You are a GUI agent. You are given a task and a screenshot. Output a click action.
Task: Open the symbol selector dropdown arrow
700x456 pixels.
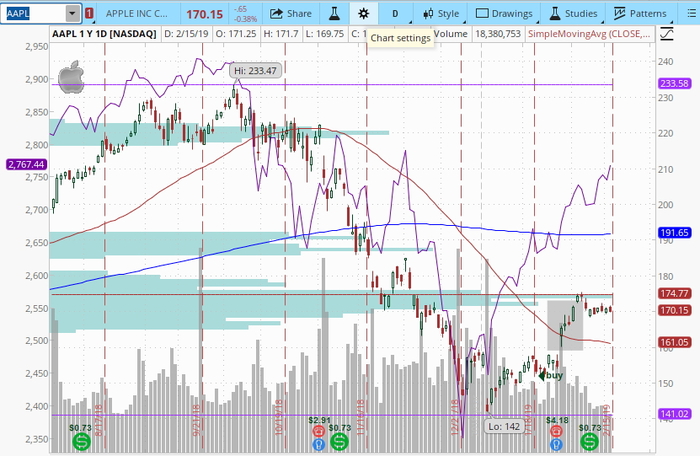click(72, 14)
